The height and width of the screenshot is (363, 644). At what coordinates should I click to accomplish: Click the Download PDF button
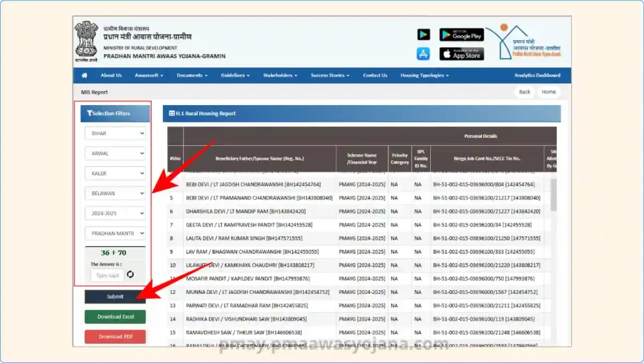pos(115,337)
